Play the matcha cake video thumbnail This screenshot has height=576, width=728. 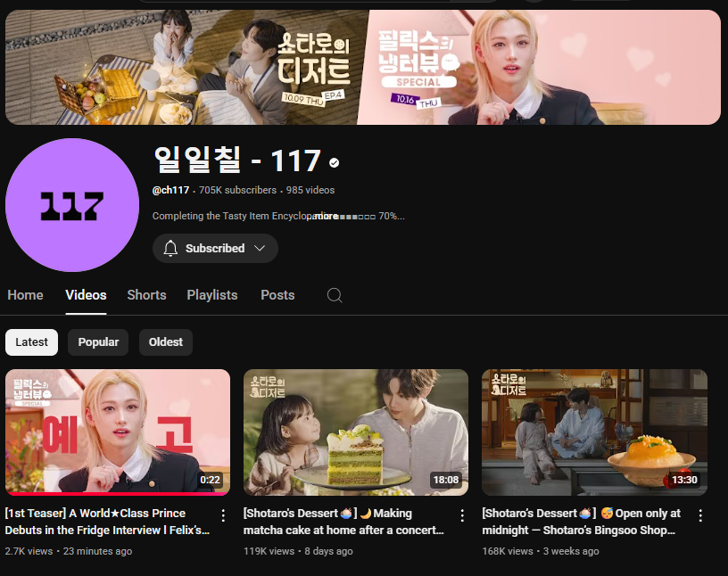[356, 432]
